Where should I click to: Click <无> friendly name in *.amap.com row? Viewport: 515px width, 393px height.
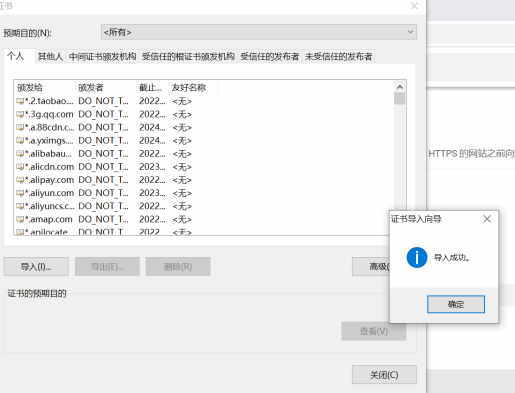click(x=182, y=219)
